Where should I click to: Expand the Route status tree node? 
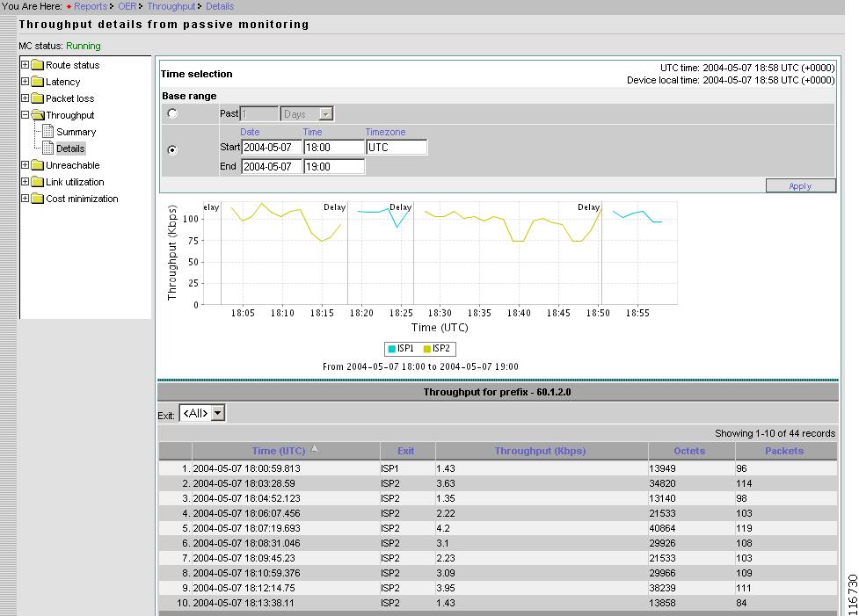25,65
